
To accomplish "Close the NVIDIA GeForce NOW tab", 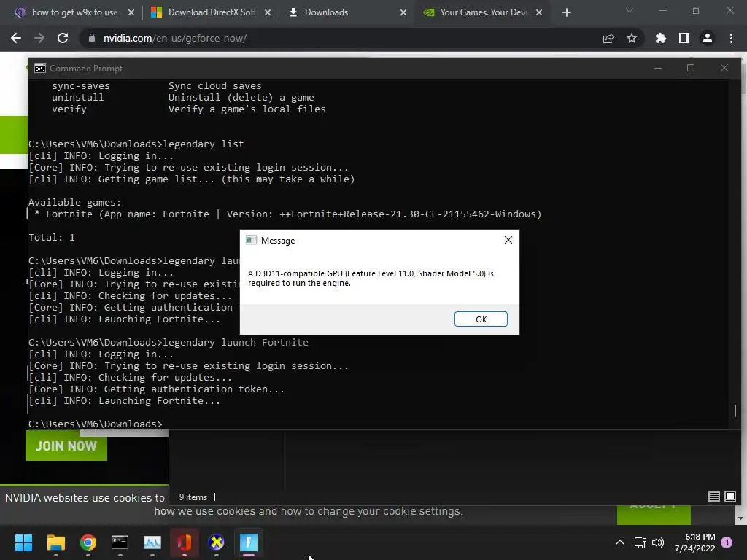I will (x=539, y=12).
